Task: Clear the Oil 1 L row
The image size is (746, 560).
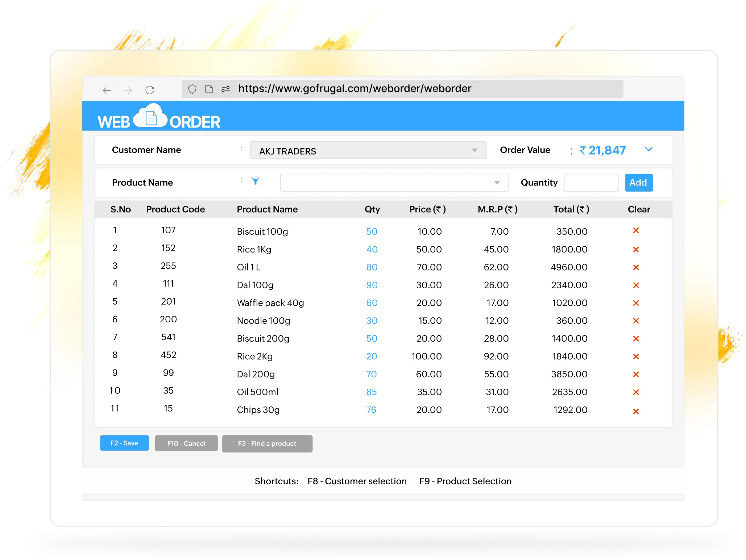Action: pyautogui.click(x=636, y=267)
